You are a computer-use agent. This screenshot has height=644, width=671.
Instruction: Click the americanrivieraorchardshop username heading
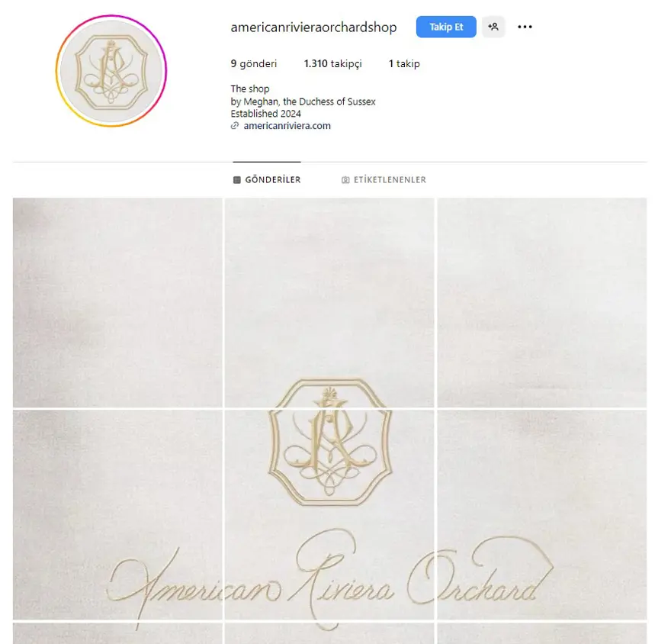[313, 27]
